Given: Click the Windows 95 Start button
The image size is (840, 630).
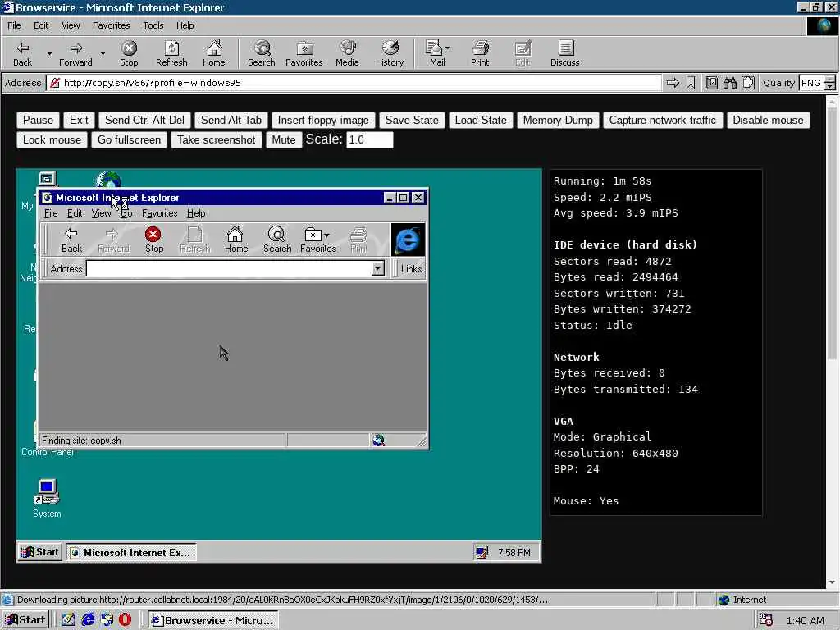Looking at the screenshot, I should (40, 552).
